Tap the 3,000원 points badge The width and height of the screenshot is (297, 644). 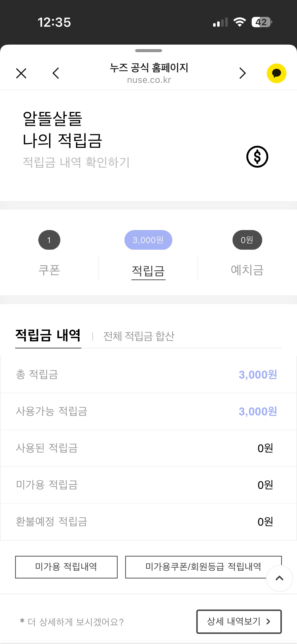148,240
